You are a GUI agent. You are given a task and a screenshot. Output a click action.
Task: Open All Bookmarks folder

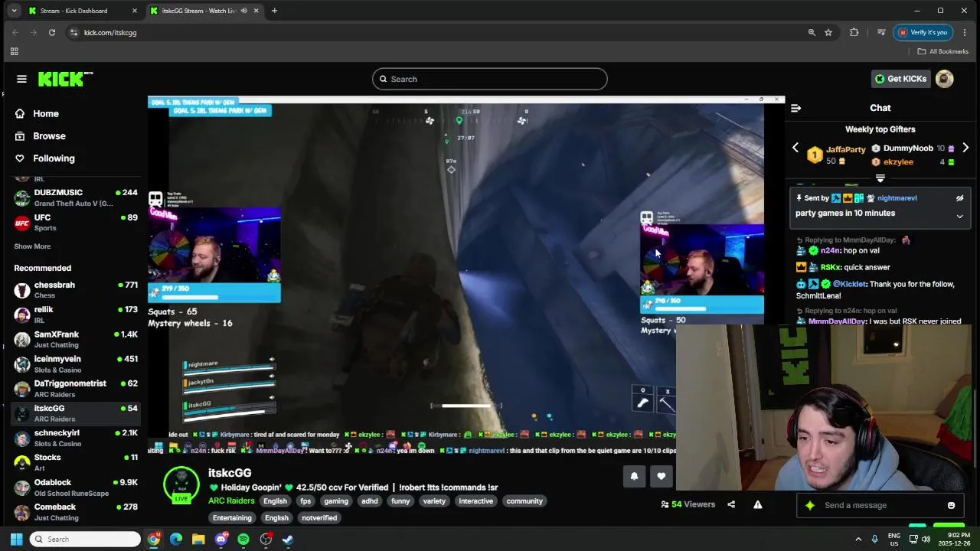[x=943, y=51]
